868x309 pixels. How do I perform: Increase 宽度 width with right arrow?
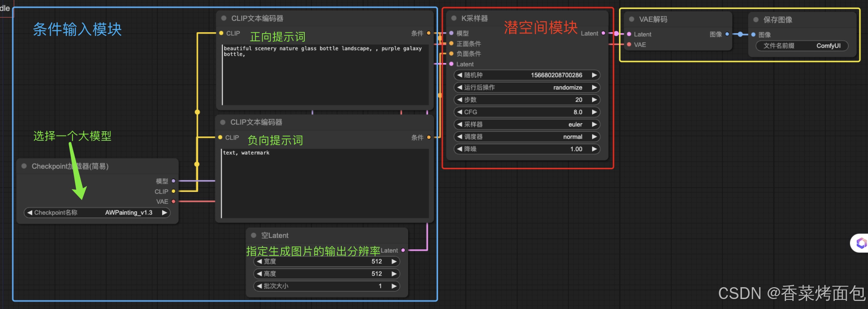click(394, 261)
